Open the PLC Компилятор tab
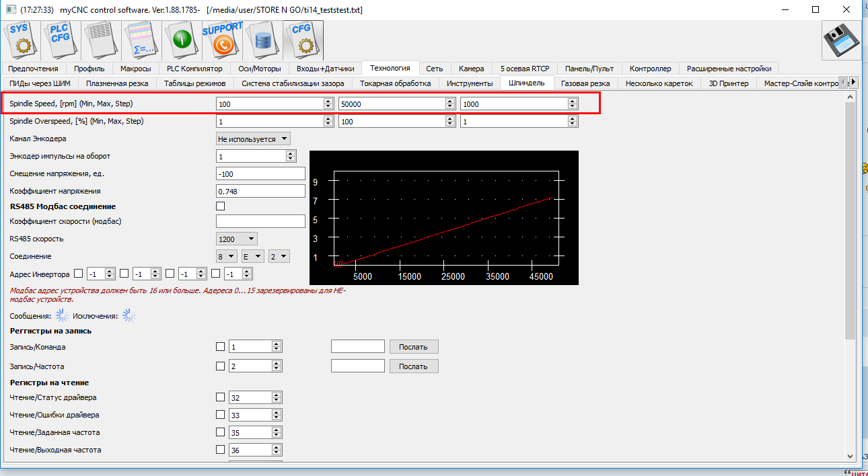 (194, 69)
